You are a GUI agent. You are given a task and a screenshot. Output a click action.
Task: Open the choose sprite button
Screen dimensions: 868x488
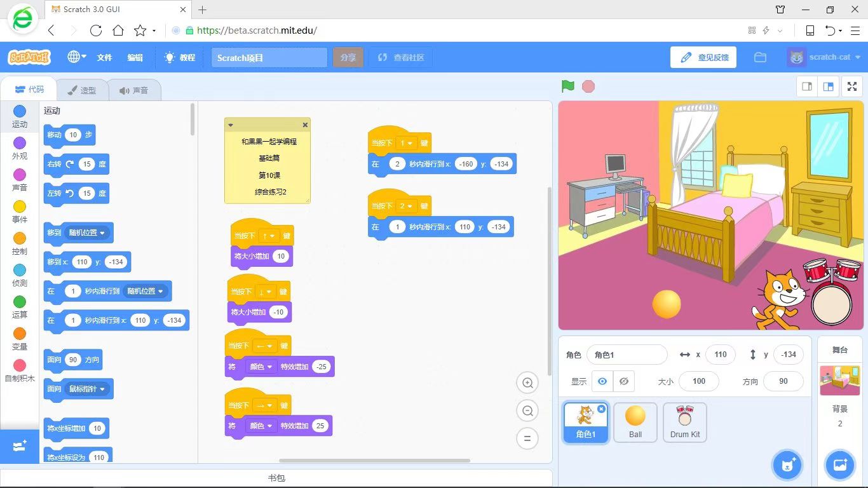787,465
